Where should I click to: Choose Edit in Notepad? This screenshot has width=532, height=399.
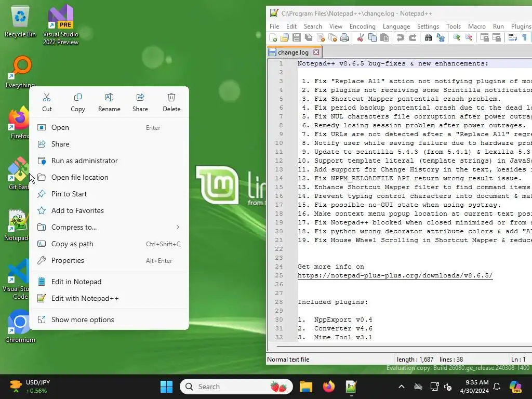(109, 282)
